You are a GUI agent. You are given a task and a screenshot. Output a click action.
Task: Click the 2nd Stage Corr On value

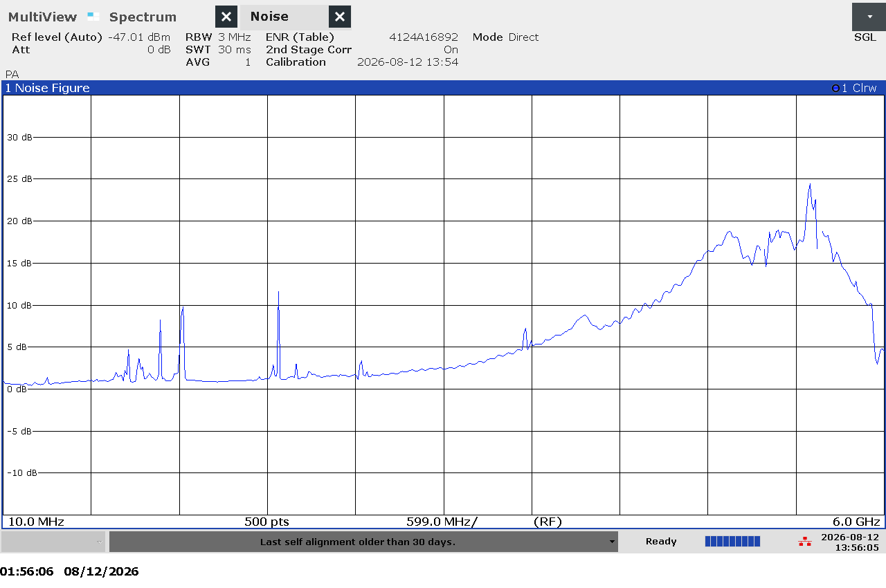451,50
